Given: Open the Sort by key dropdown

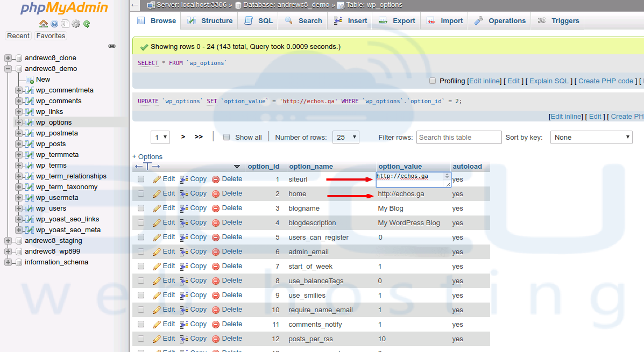Looking at the screenshot, I should [591, 137].
